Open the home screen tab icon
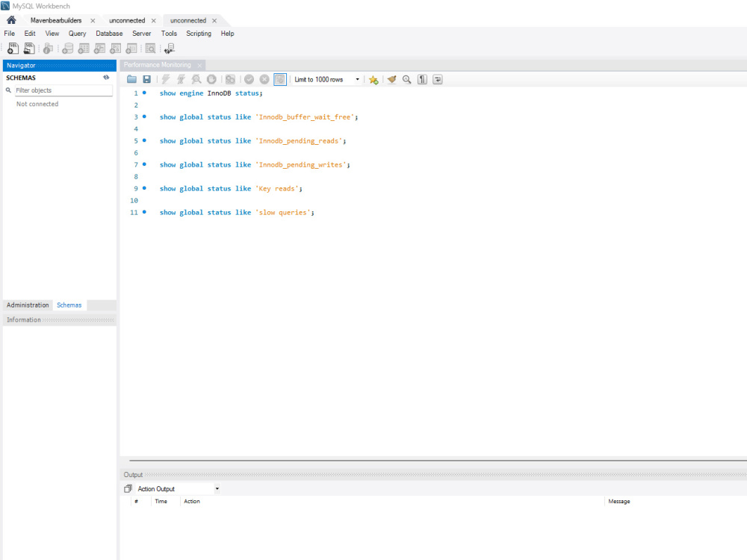Image resolution: width=747 pixels, height=560 pixels. click(x=11, y=20)
